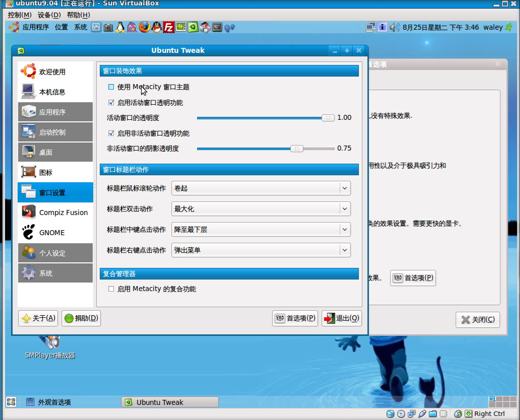
Task: Select GNOME in the sidebar
Action: tap(55, 233)
